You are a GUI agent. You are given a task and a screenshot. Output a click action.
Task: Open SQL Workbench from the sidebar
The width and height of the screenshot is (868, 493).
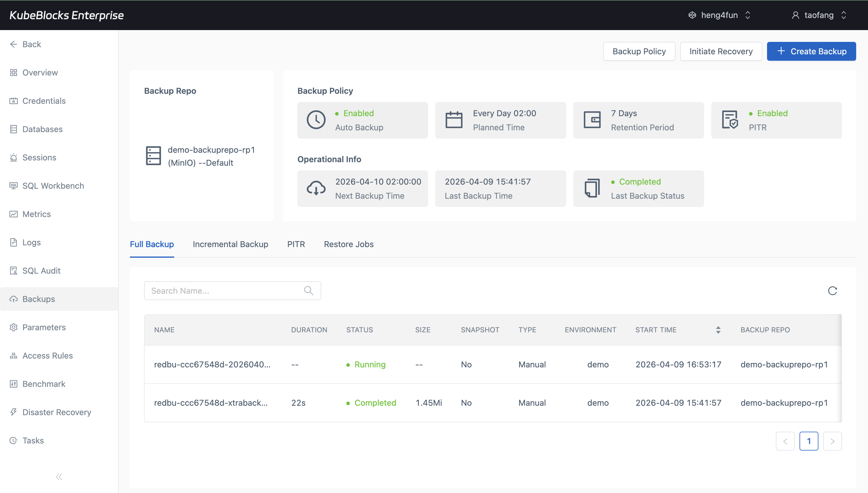coord(53,185)
